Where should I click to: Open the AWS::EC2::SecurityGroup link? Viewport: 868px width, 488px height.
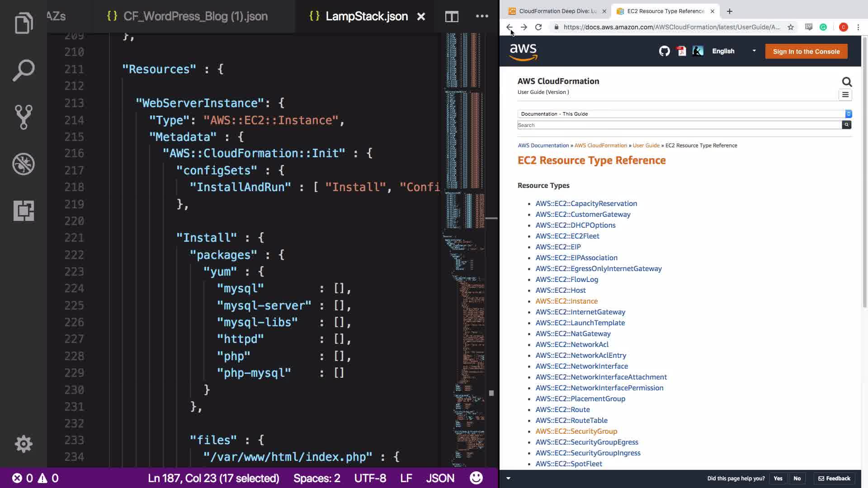click(576, 431)
